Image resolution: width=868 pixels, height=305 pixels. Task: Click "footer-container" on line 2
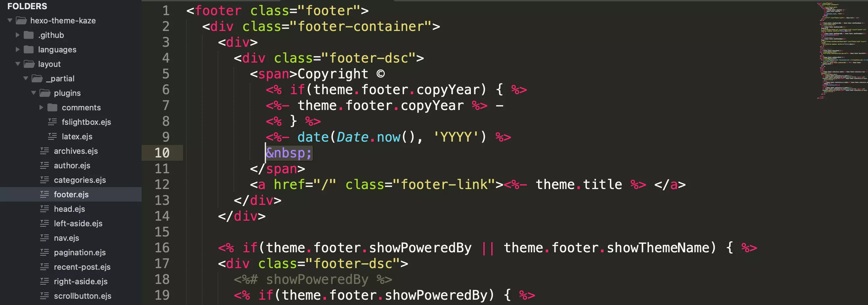(x=361, y=27)
